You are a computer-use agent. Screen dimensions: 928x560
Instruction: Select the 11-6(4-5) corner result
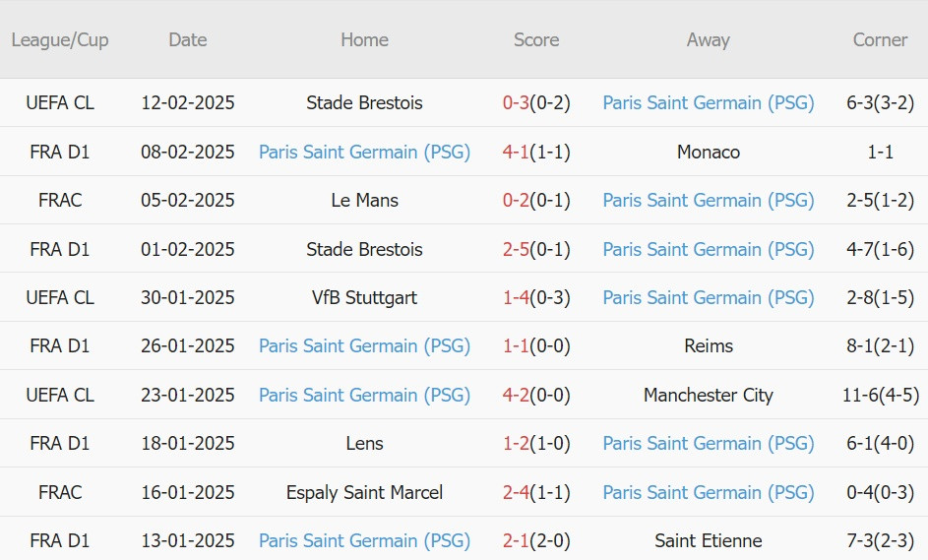point(881,396)
